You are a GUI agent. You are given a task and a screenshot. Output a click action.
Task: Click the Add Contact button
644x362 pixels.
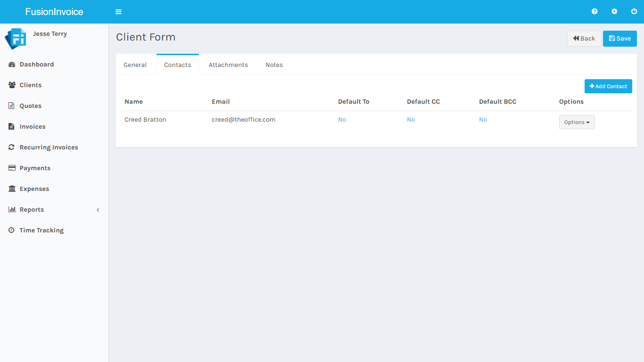coord(608,86)
